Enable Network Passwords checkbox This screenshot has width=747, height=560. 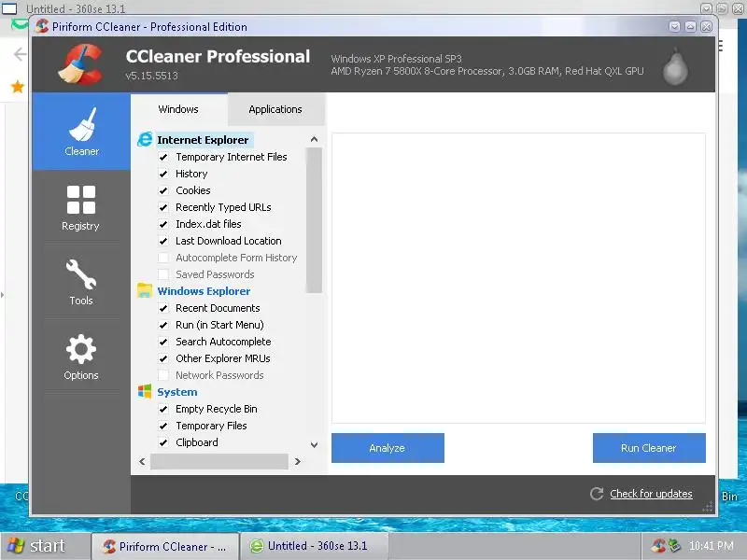pos(163,375)
